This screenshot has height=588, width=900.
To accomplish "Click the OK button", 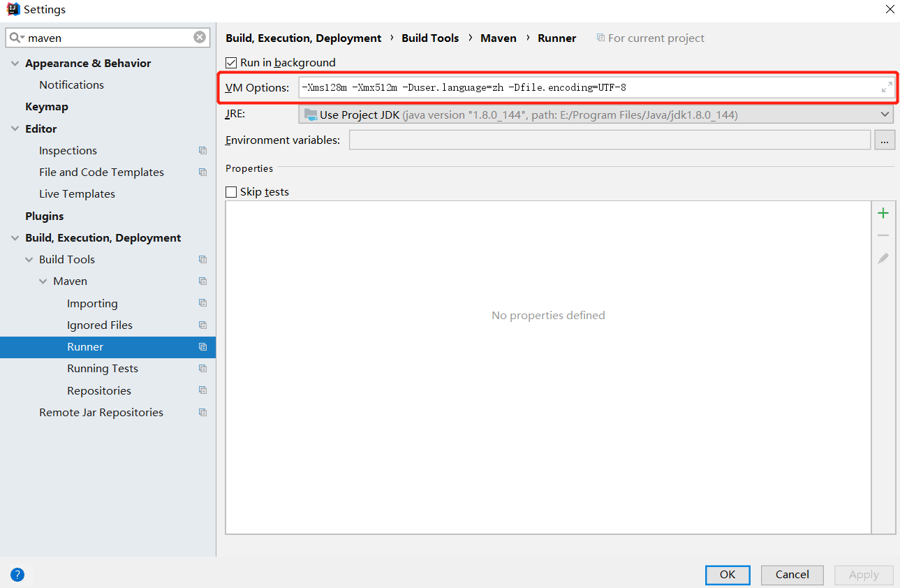I will point(728,575).
